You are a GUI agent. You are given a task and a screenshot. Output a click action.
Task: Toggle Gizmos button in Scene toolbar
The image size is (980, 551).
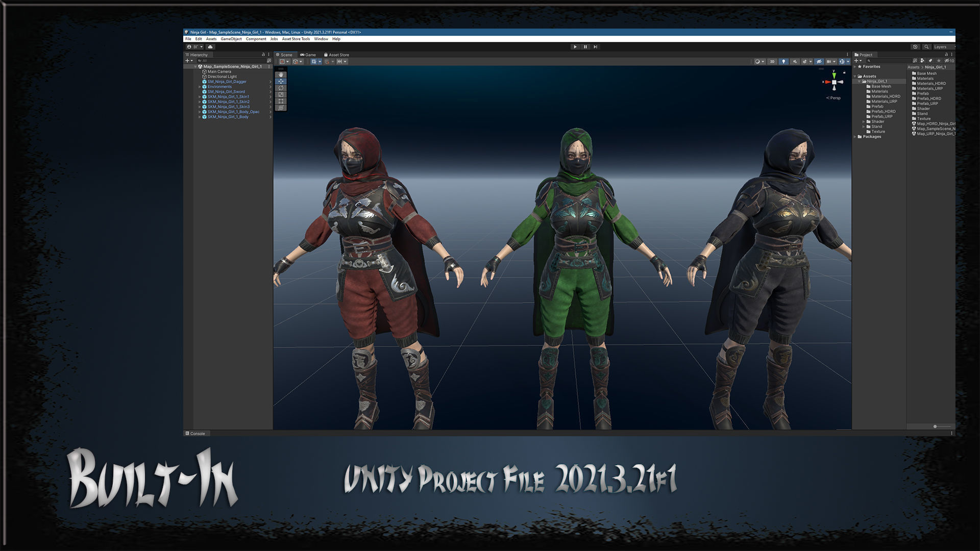pyautogui.click(x=843, y=62)
